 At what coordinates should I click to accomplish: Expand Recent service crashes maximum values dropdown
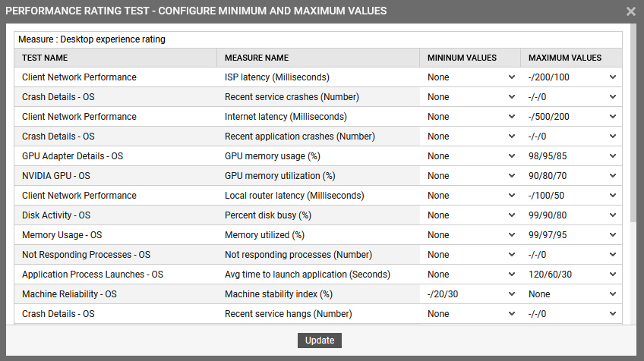click(x=571, y=97)
